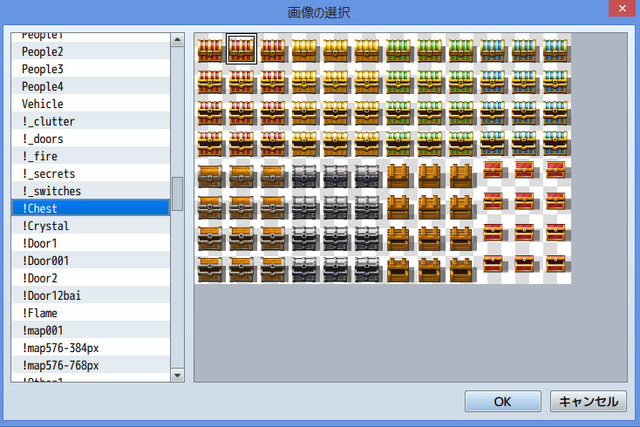The image size is (640, 427).
Task: Choose the rightmost yellow chest in second row
Action: point(367,82)
